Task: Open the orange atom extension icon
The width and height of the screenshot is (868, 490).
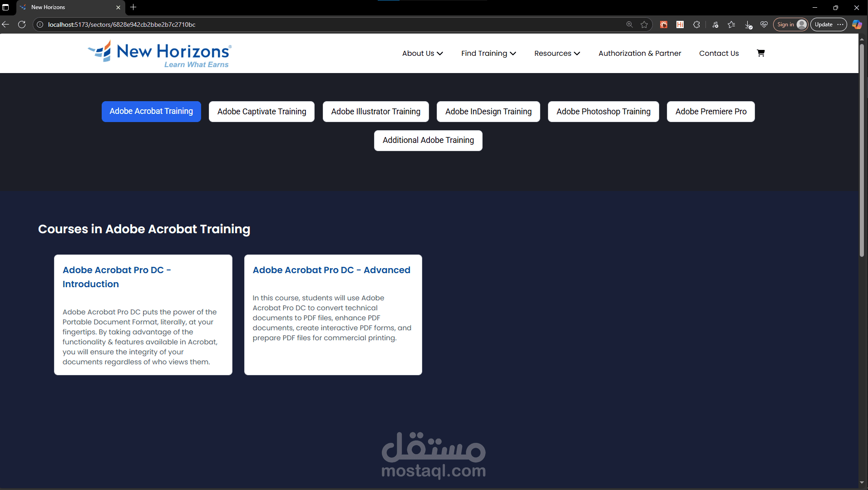Action: 664,24
